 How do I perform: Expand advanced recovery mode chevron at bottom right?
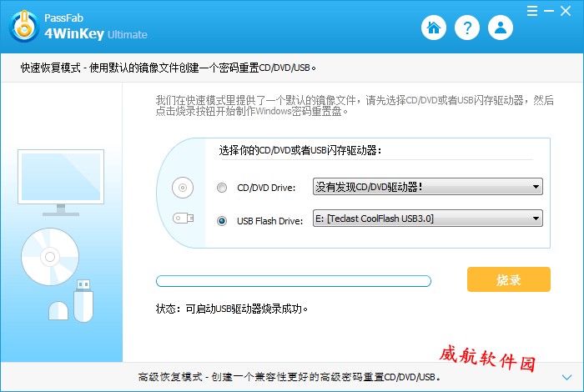tap(566, 377)
